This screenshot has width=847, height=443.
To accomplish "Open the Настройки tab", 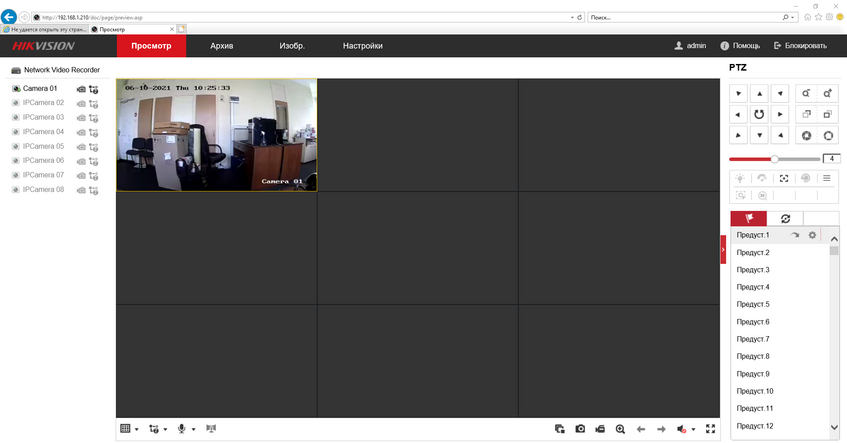I will click(362, 46).
